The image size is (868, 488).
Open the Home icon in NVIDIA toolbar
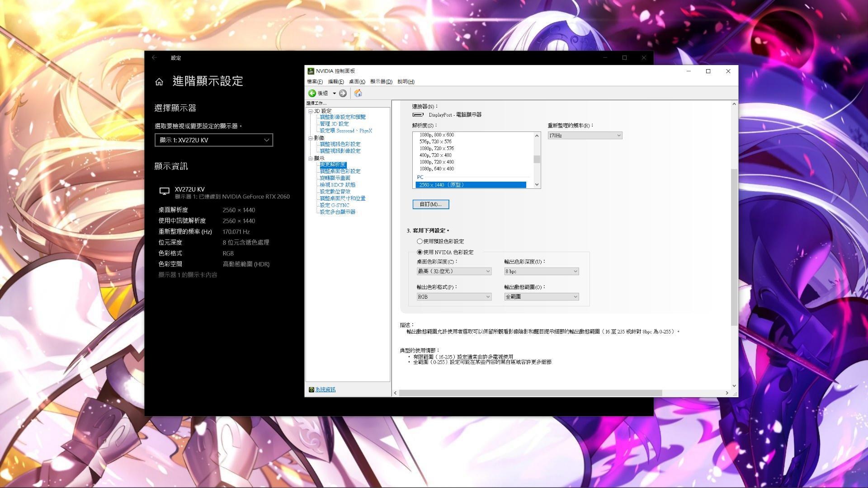point(358,93)
